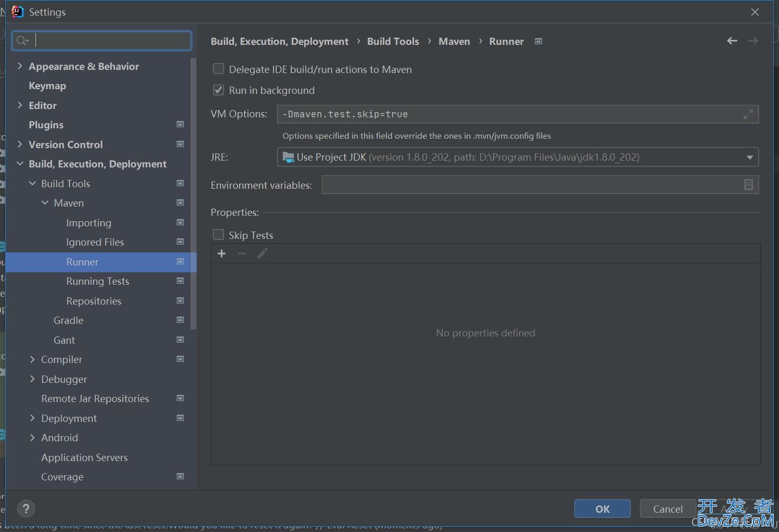This screenshot has height=532, width=779.
Task: Click the project icon beside Version Control
Action: [x=180, y=144]
